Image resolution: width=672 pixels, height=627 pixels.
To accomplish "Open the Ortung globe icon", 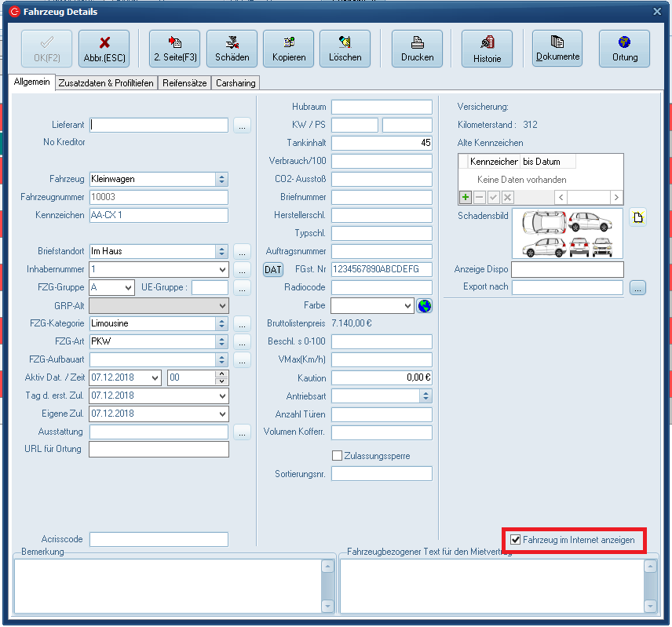I will click(624, 49).
